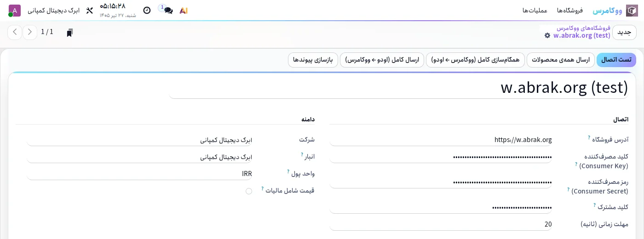Image resolution: width=644 pixels, height=239 pixels.
Task: Click the bookmark icon near pager
Action: tap(70, 33)
